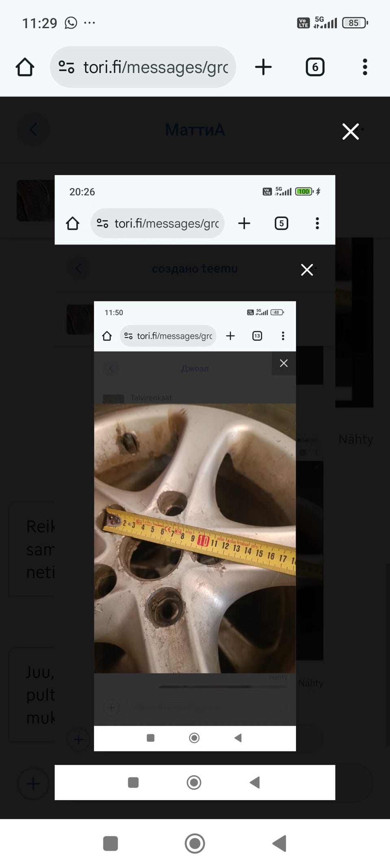The width and height of the screenshot is (390, 868).
Task: Tap the dimmed tire thumbnail below the back chevron
Action: [x=36, y=201]
